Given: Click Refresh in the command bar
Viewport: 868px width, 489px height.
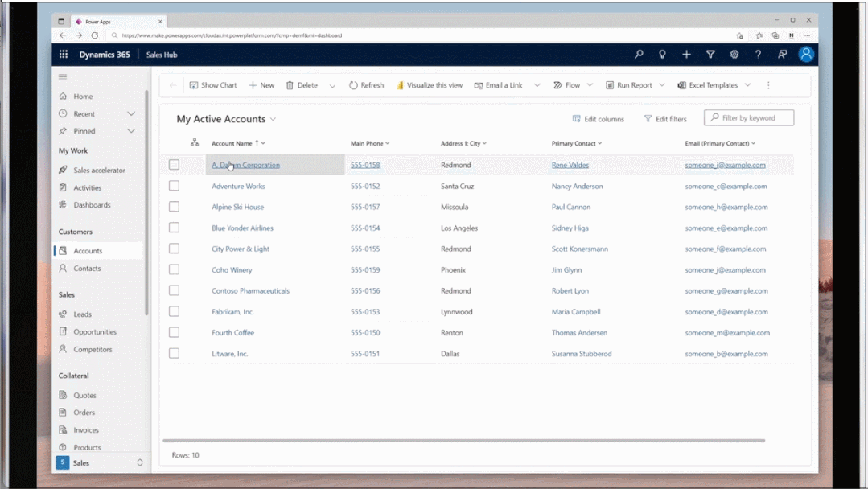Looking at the screenshot, I should click(x=367, y=85).
